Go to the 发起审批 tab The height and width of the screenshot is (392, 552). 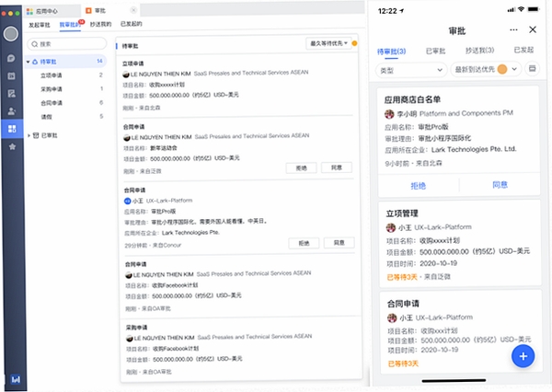(40, 25)
